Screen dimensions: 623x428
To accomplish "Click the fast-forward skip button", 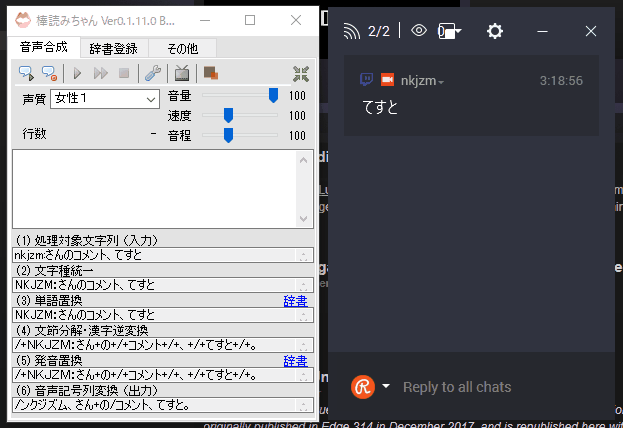I will coord(101,74).
